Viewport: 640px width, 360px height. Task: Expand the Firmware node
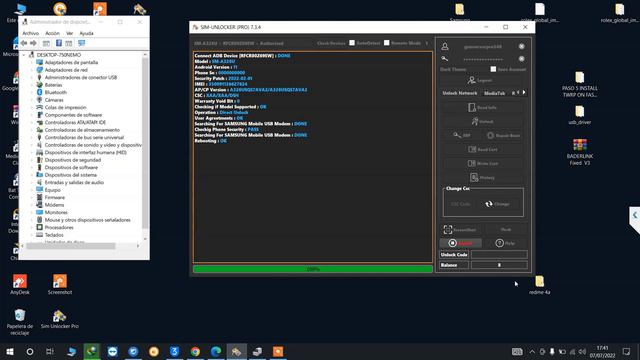pyautogui.click(x=32, y=198)
